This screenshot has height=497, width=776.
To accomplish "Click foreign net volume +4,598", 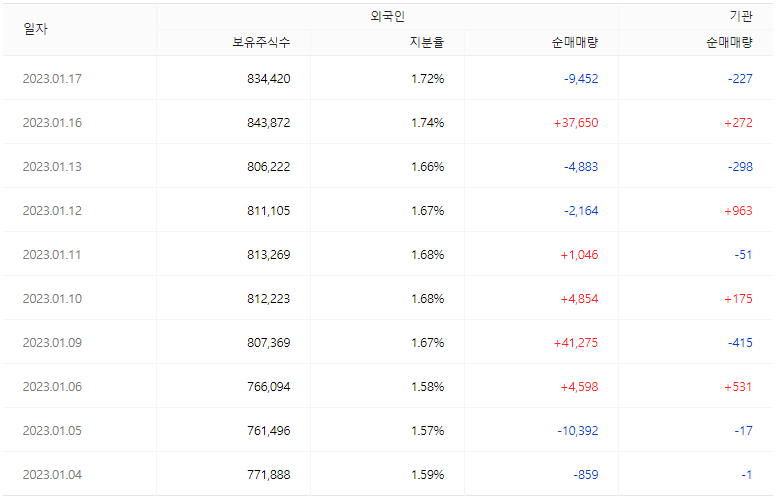I will tap(580, 387).
